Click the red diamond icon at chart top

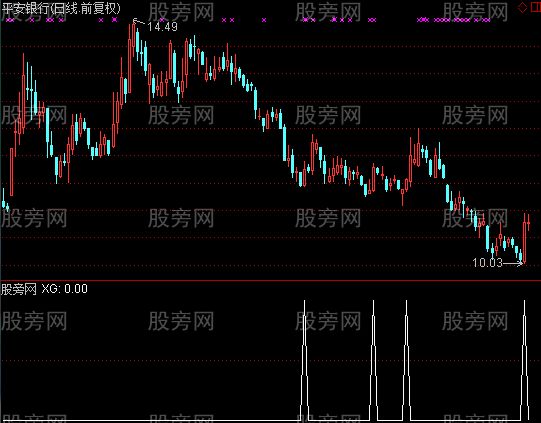(x=522, y=7)
